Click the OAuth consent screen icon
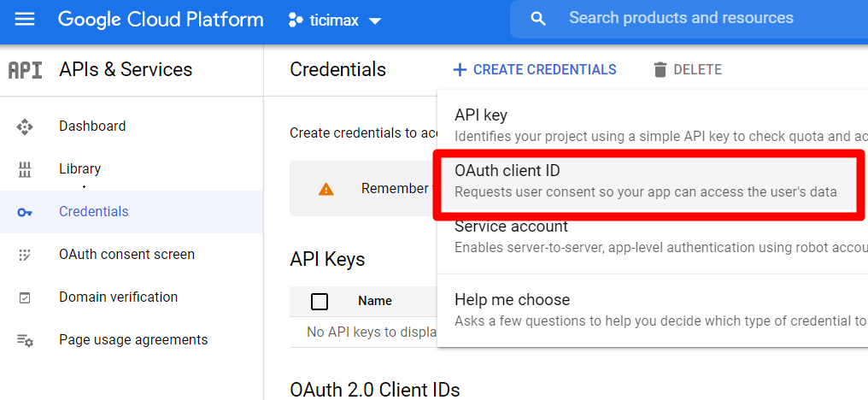The image size is (868, 400). [x=25, y=255]
